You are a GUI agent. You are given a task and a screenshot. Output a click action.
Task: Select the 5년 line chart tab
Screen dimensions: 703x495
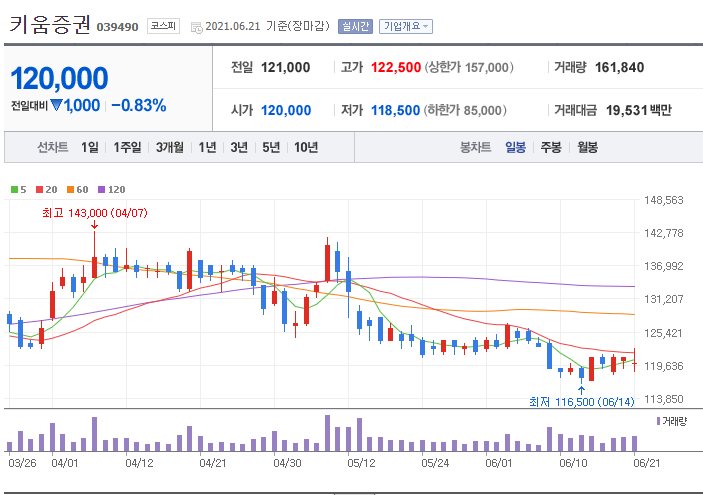point(271,147)
